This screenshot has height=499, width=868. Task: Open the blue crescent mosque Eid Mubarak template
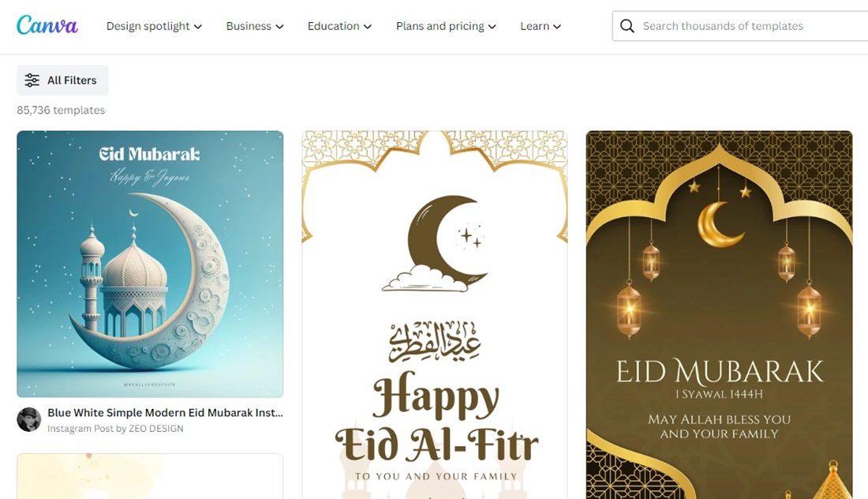(150, 265)
